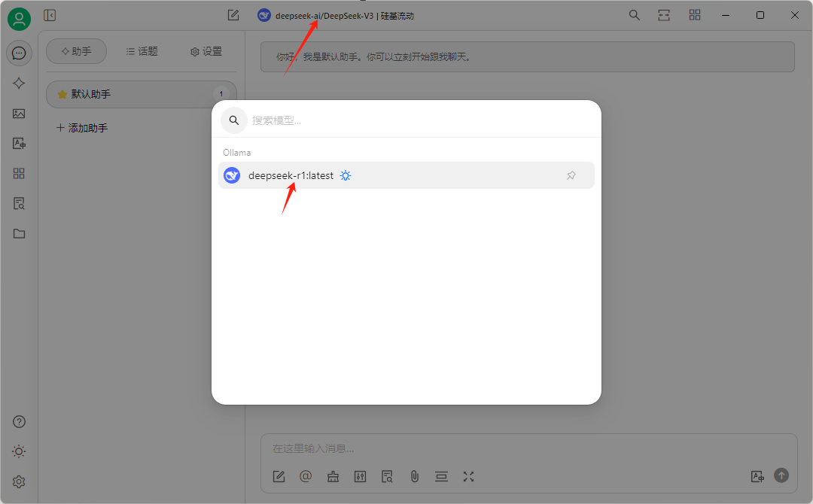Open the chat assistant icon in the sidebar
This screenshot has width=813, height=504.
[19, 53]
